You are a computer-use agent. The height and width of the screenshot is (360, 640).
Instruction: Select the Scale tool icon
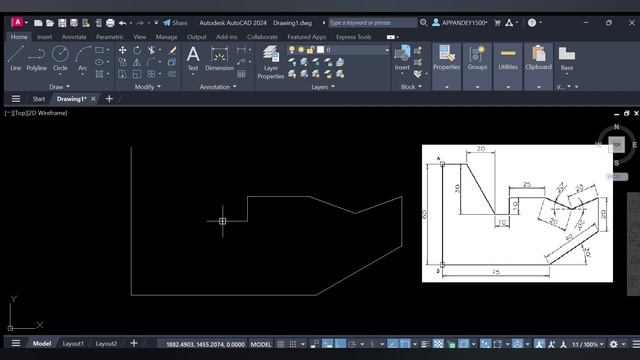pyautogui.click(x=137, y=74)
